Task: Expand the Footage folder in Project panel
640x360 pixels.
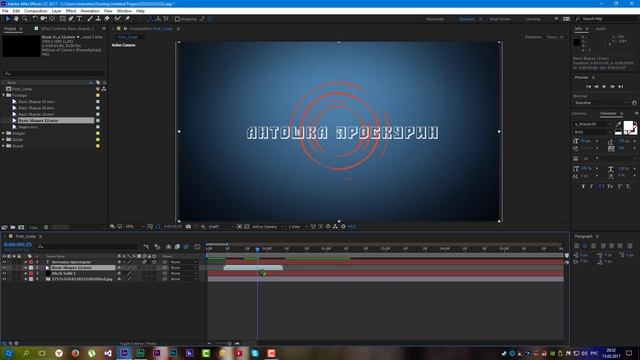Action: [4, 95]
